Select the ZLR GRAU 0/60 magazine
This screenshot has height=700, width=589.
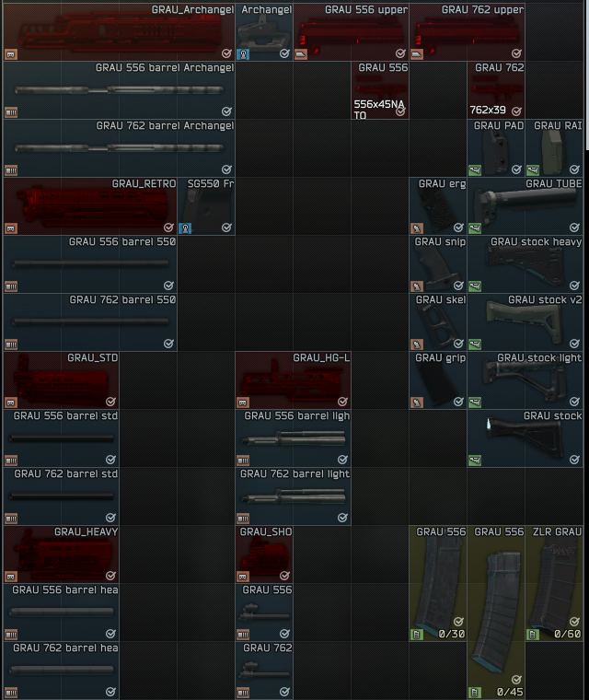(x=555, y=583)
